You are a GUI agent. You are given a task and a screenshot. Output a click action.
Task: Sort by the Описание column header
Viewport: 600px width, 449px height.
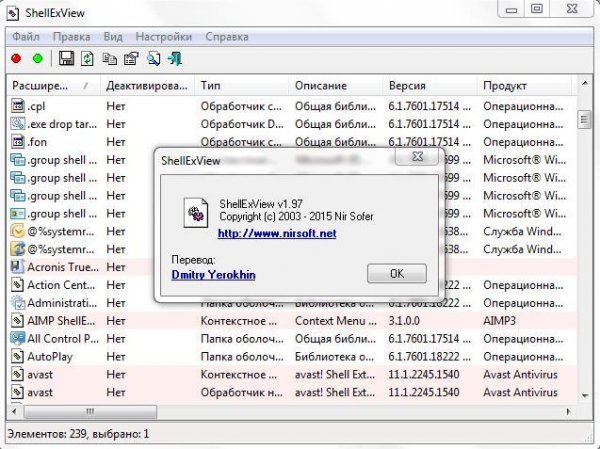(x=336, y=85)
